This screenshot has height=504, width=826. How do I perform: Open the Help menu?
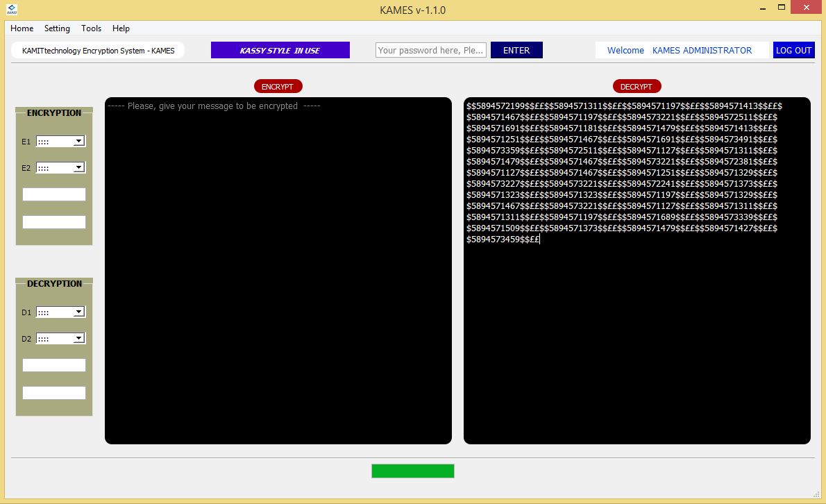121,28
